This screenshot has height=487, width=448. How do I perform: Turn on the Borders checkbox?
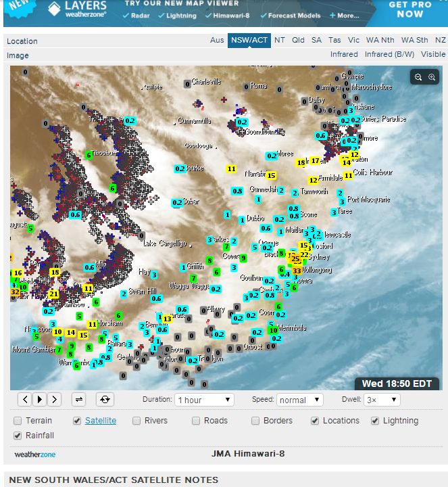click(255, 421)
